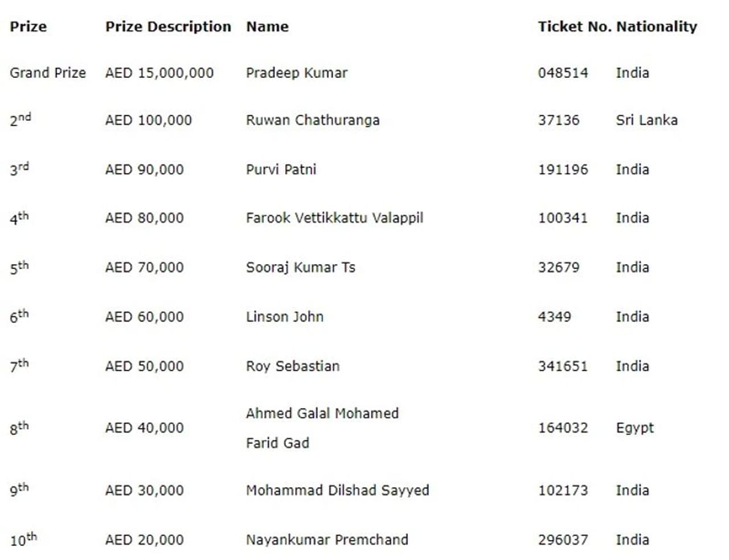Image resolution: width=729 pixels, height=560 pixels.
Task: Click the Ticket No. column header
Action: pyautogui.click(x=574, y=27)
